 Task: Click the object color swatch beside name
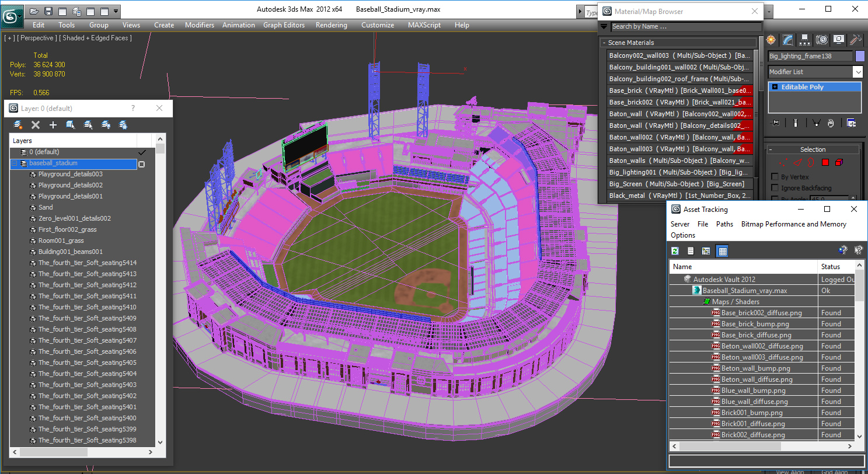pos(859,56)
